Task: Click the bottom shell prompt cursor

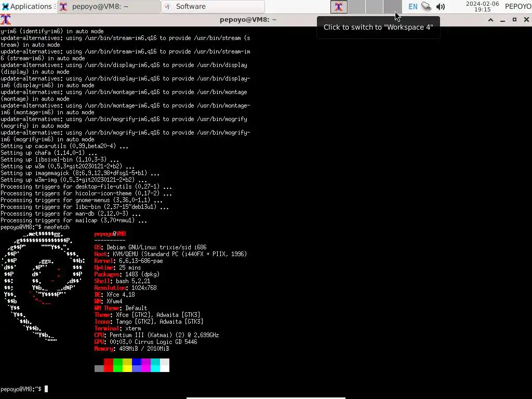Action: click(x=46, y=389)
